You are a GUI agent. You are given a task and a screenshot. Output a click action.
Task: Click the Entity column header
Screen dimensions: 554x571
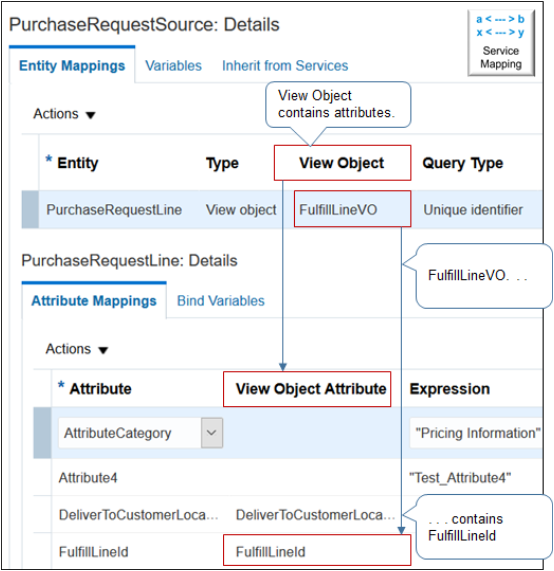tap(78, 163)
